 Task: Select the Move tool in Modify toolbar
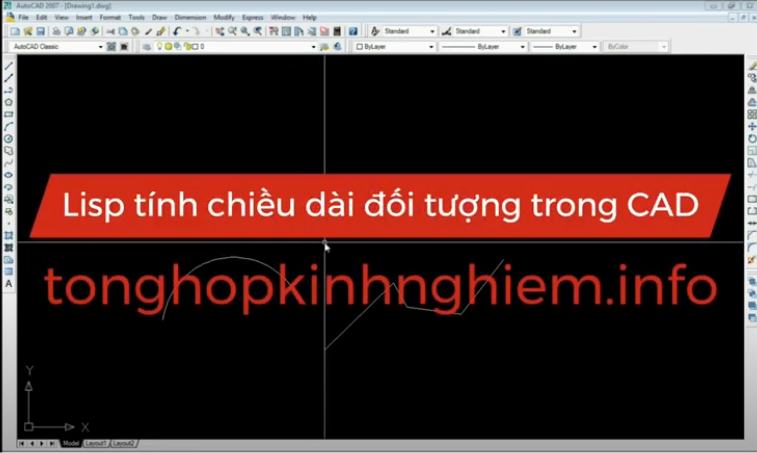tap(752, 127)
